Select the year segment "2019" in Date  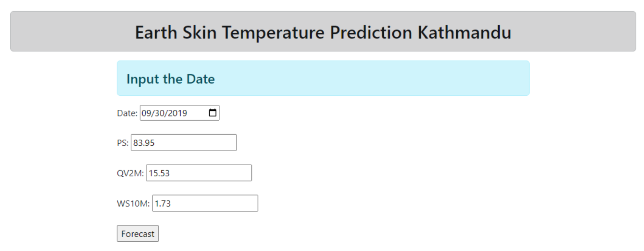[177, 113]
